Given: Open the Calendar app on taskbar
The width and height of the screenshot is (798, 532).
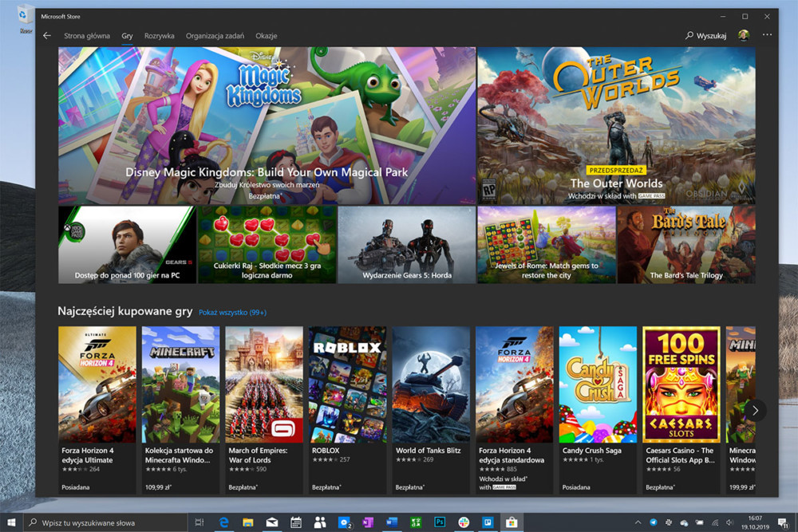Looking at the screenshot, I should pos(296,522).
